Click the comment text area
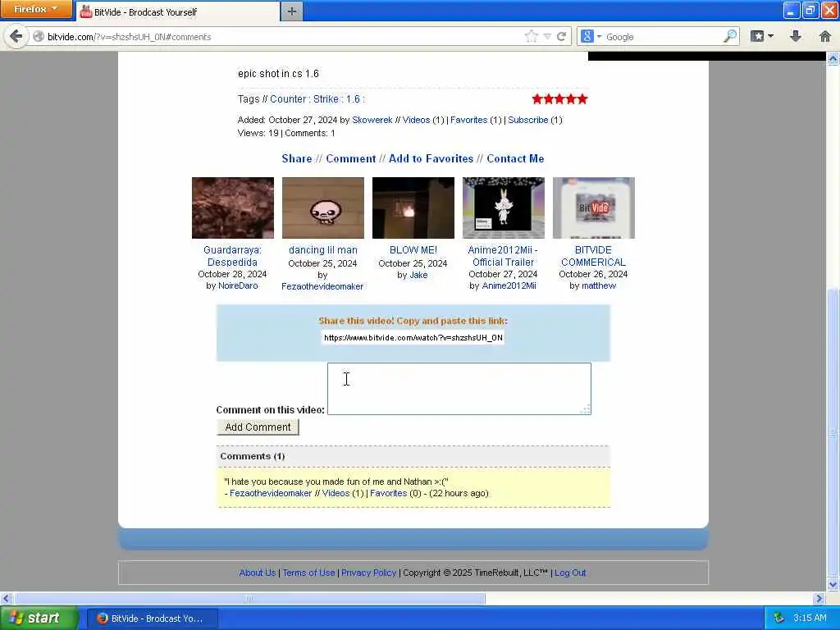This screenshot has height=630, width=840. pyautogui.click(x=459, y=389)
